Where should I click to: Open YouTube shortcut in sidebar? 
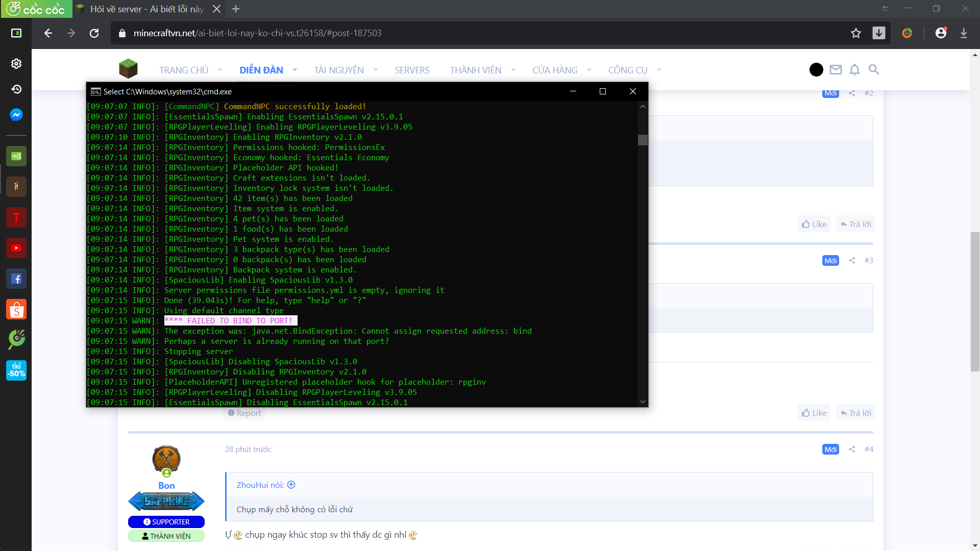coord(16,248)
